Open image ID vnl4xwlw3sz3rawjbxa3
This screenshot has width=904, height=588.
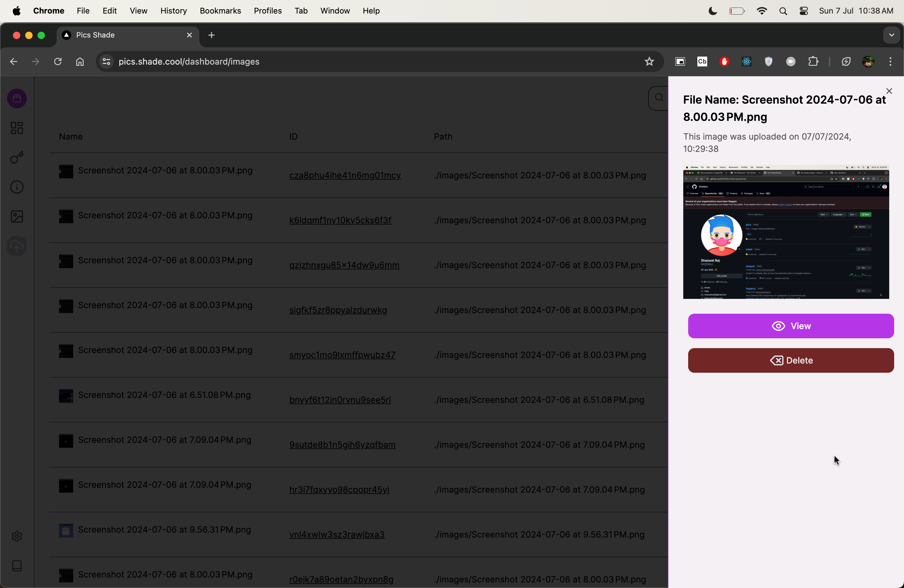click(337, 534)
